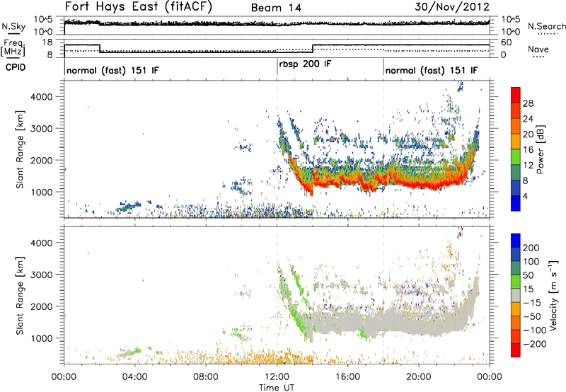Click the '60' tick of the Nave axis
The image size is (566, 392).
[507, 42]
